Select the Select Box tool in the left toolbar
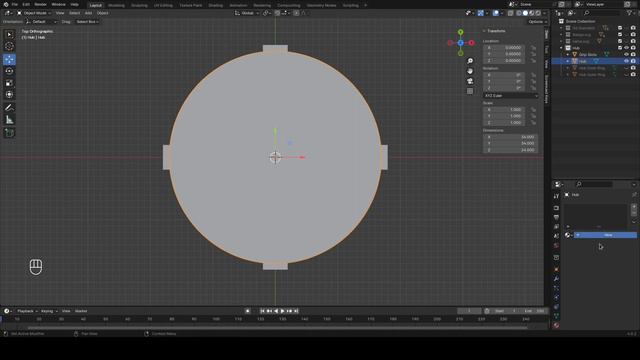640x360 pixels. 9,35
